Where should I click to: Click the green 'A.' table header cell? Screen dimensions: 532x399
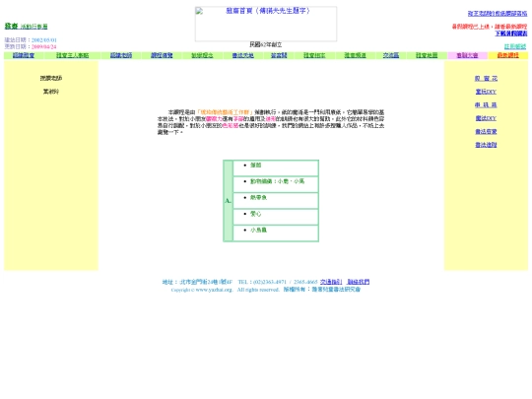pyautogui.click(x=228, y=201)
